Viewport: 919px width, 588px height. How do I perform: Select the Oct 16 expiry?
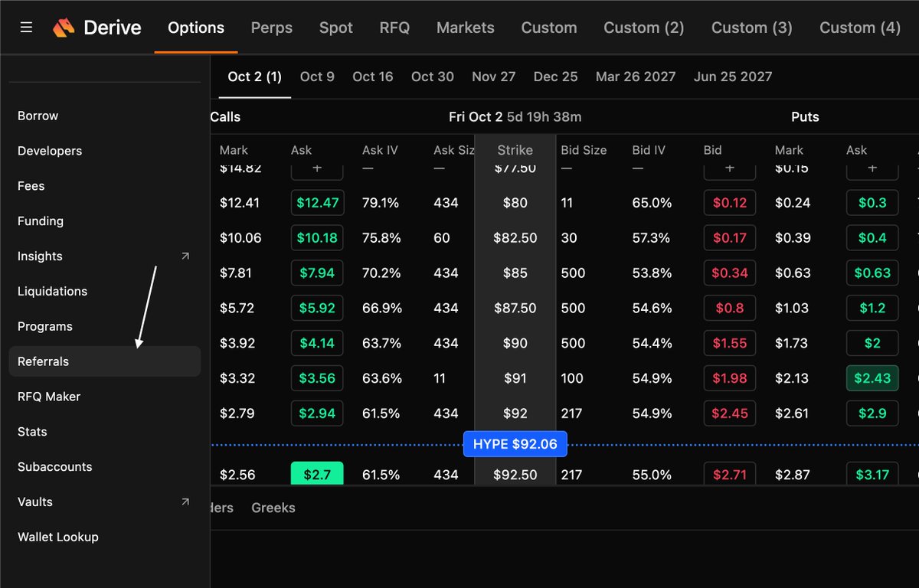pos(373,77)
